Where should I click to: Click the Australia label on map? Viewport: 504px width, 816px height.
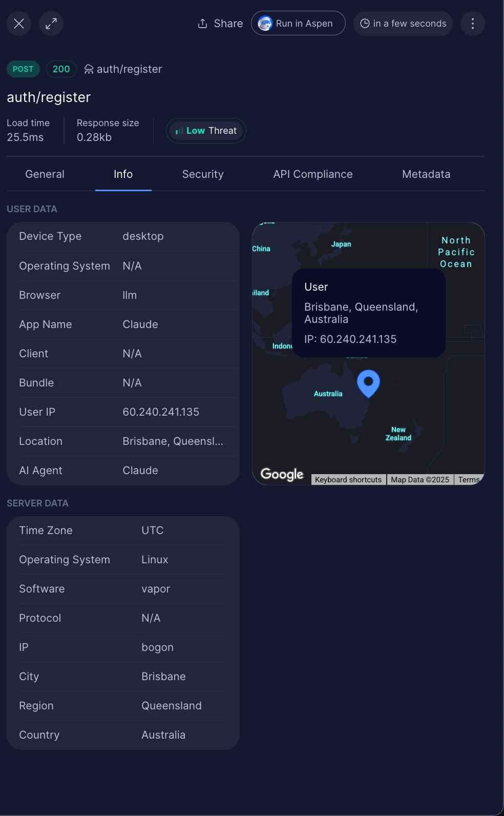[328, 394]
